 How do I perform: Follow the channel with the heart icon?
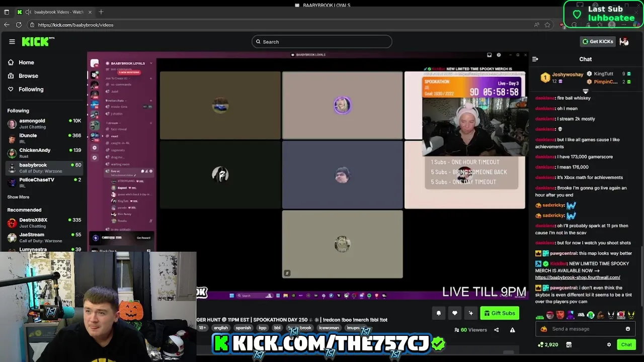[454, 313]
